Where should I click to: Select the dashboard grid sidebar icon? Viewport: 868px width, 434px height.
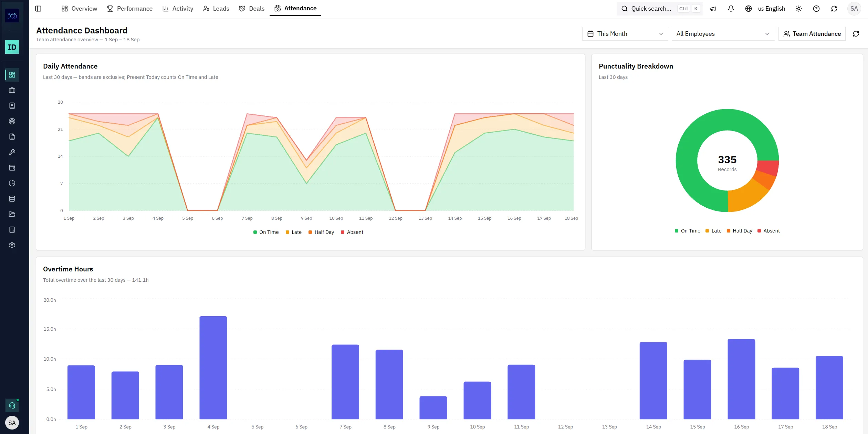click(12, 75)
